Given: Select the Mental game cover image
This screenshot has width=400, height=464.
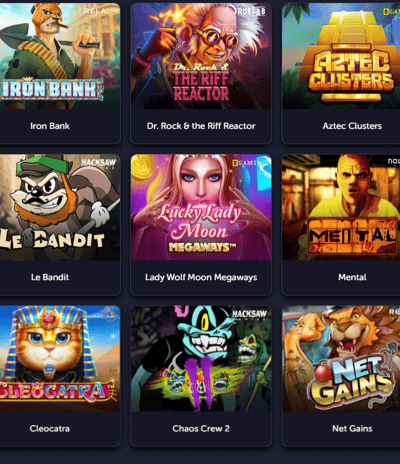Looking at the screenshot, I should 341,207.
